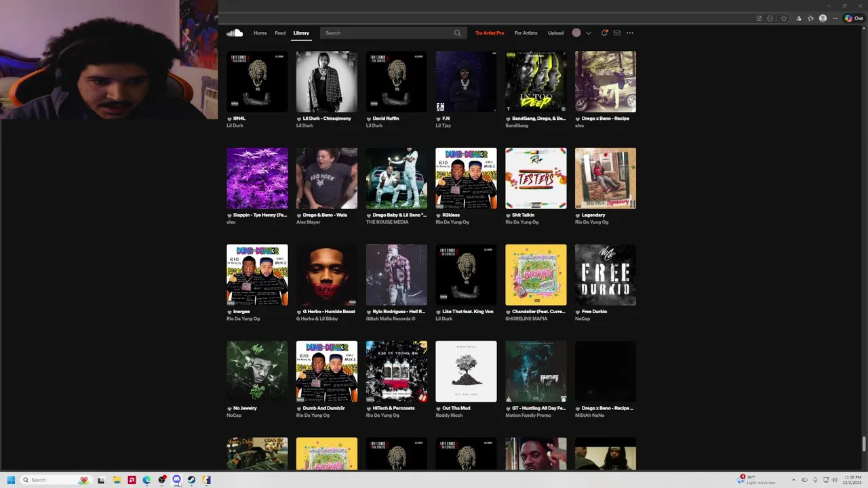868x488 pixels.
Task: Click the browser profile avatar icon
Action: (823, 18)
